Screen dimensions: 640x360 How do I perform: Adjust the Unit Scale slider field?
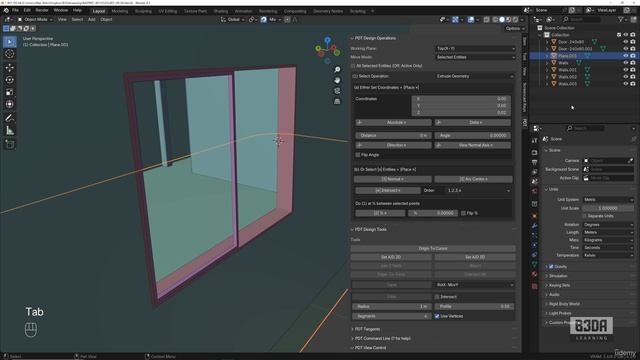[608, 208]
